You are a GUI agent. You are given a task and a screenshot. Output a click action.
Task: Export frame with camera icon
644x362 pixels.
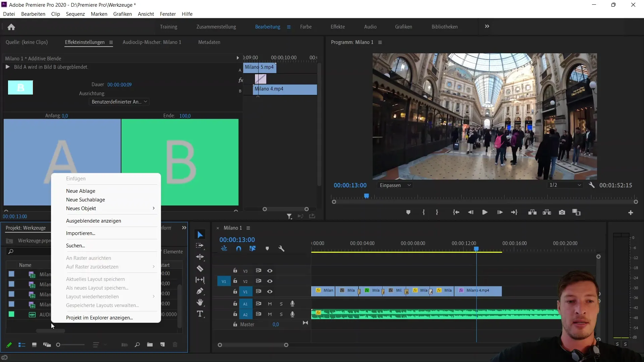[x=562, y=213]
